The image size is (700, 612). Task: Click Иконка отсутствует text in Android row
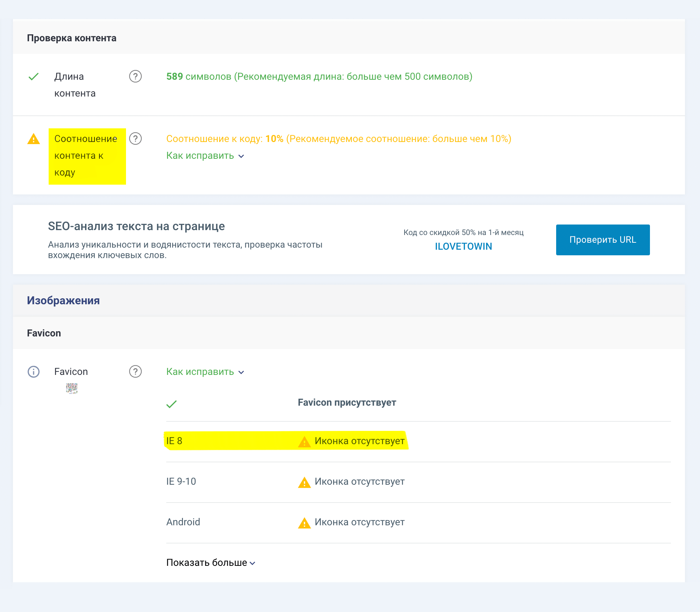(x=359, y=522)
